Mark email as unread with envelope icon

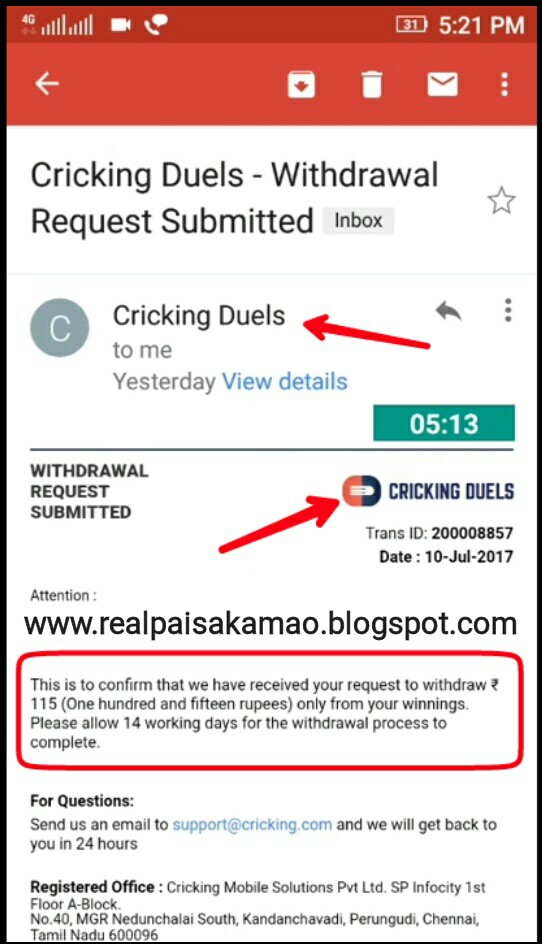coord(443,84)
